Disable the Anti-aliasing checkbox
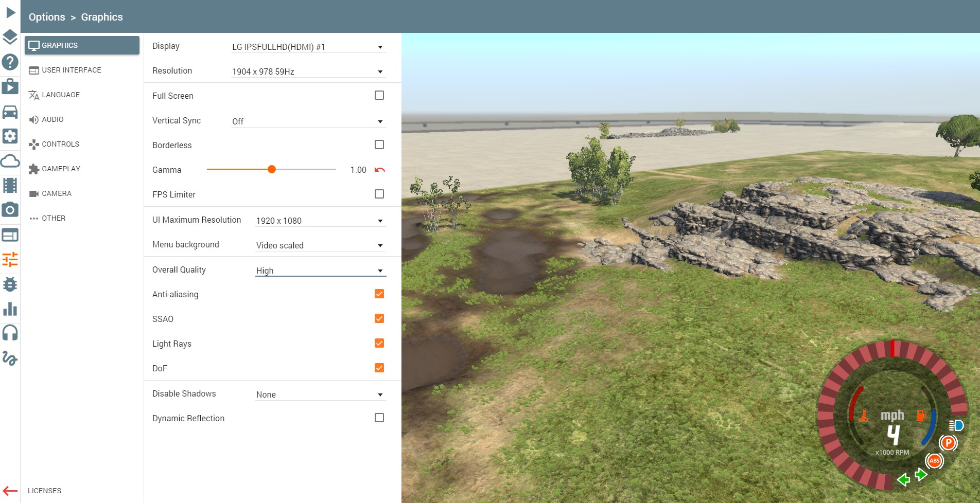The width and height of the screenshot is (980, 503). tap(379, 294)
